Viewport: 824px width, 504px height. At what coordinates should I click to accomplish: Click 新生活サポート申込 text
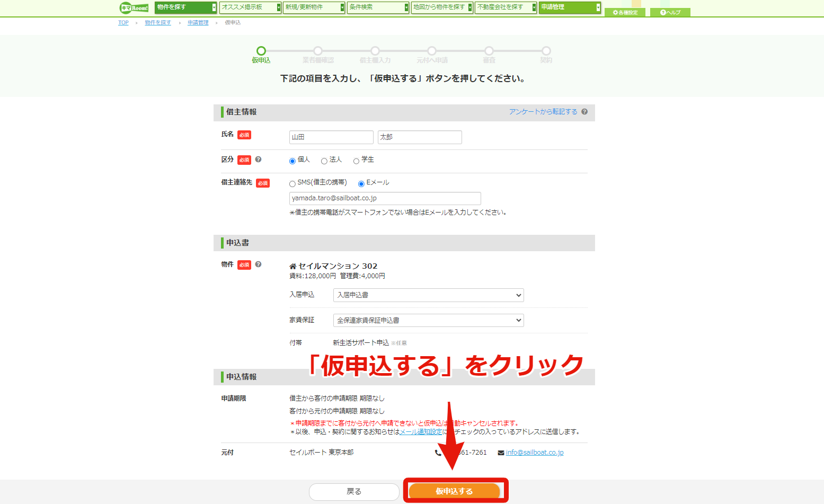361,343
